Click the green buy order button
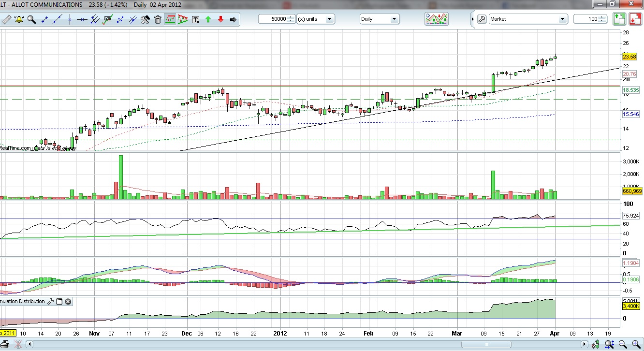The image size is (644, 351). point(619,19)
